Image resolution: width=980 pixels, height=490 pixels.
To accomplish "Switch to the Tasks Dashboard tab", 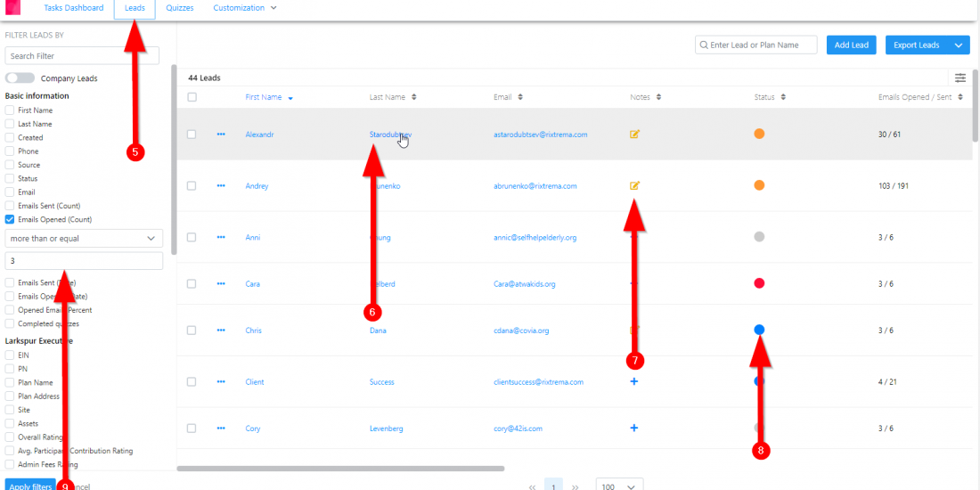I will point(73,8).
